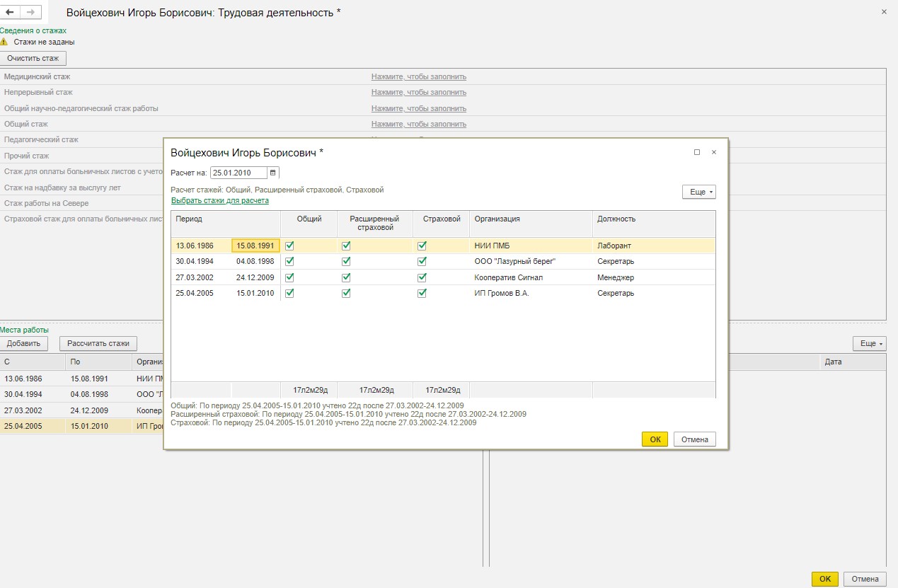
Task: Click the Педагогический стаж row label
Action: [x=41, y=139]
